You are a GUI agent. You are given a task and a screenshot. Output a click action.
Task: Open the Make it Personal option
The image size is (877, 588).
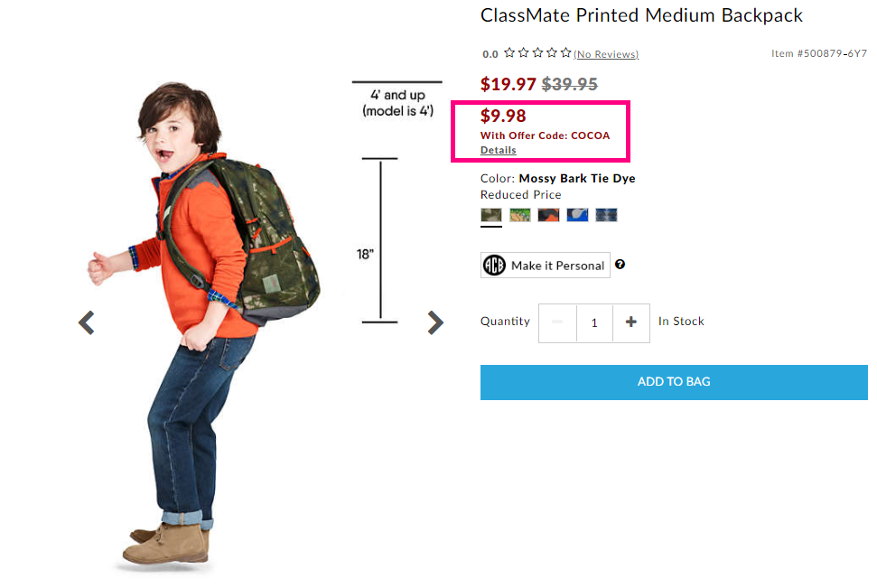pyautogui.click(x=546, y=266)
